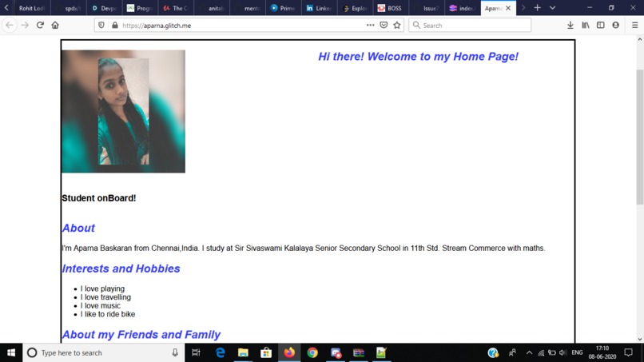Switch to the Explore tab
644x362 pixels.
pos(355,8)
